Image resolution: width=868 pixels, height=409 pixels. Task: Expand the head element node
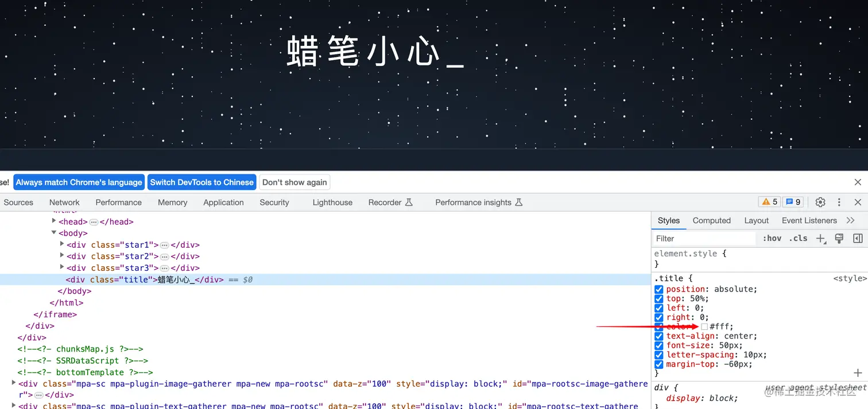(x=55, y=221)
